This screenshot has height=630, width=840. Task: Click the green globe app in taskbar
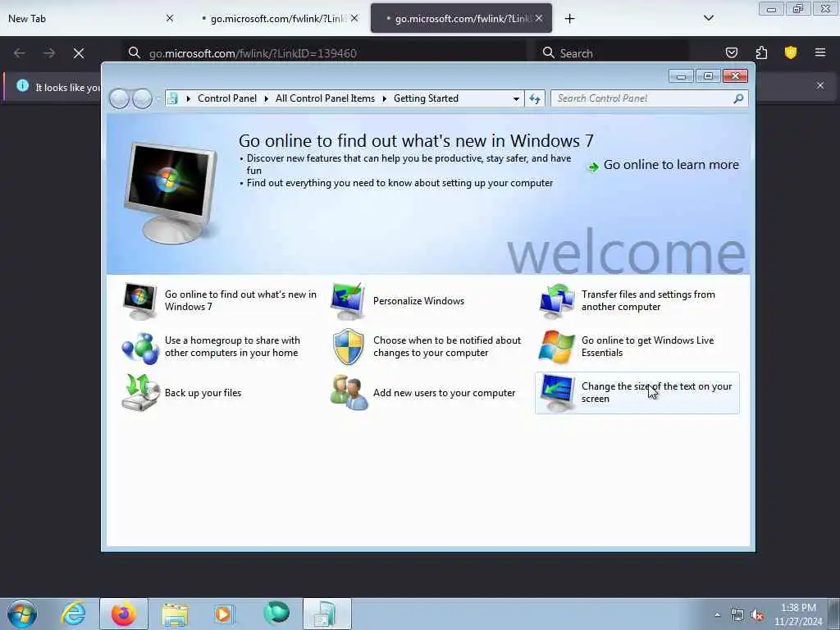coord(276,614)
